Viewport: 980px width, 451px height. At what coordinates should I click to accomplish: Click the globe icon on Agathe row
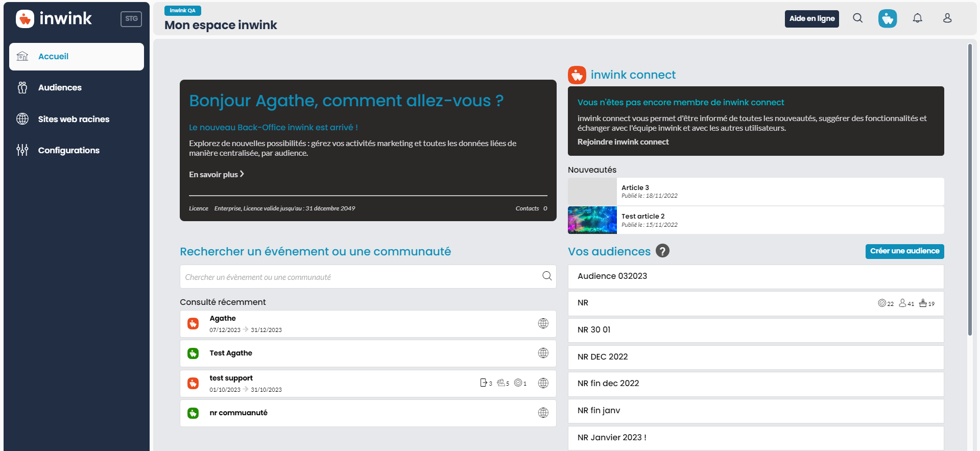[x=543, y=323]
